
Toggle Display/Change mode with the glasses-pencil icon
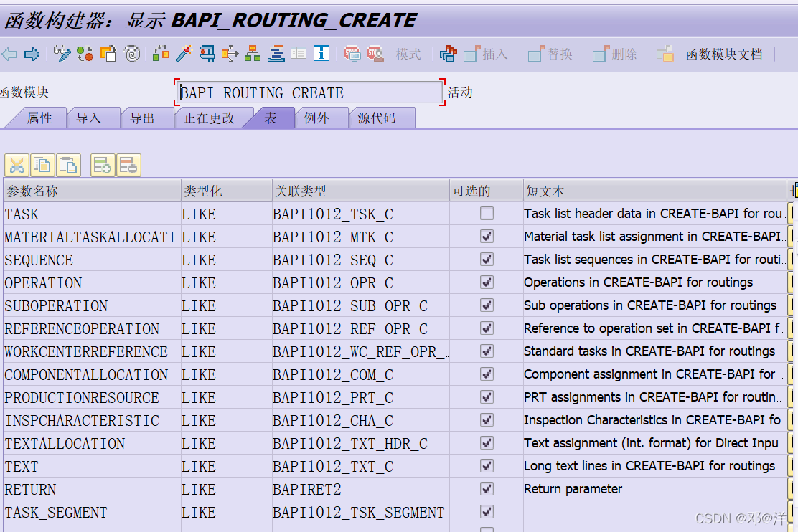point(62,54)
